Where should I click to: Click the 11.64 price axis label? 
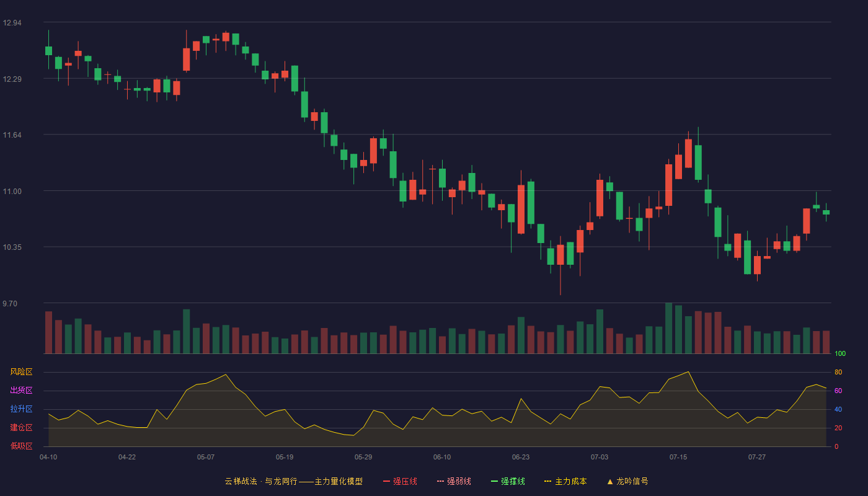12,135
